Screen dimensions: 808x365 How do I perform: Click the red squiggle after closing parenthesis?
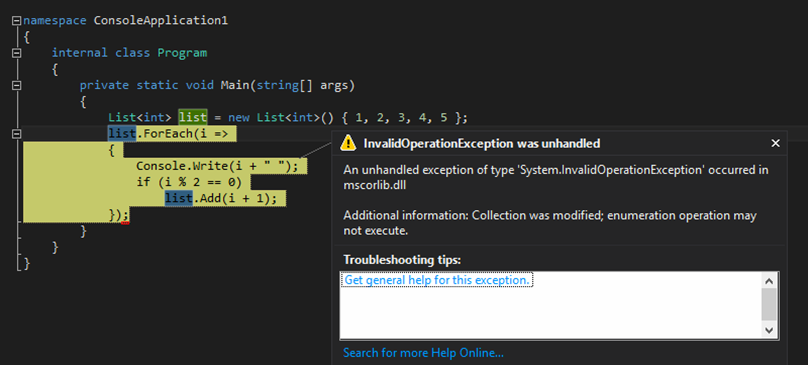[x=125, y=222]
